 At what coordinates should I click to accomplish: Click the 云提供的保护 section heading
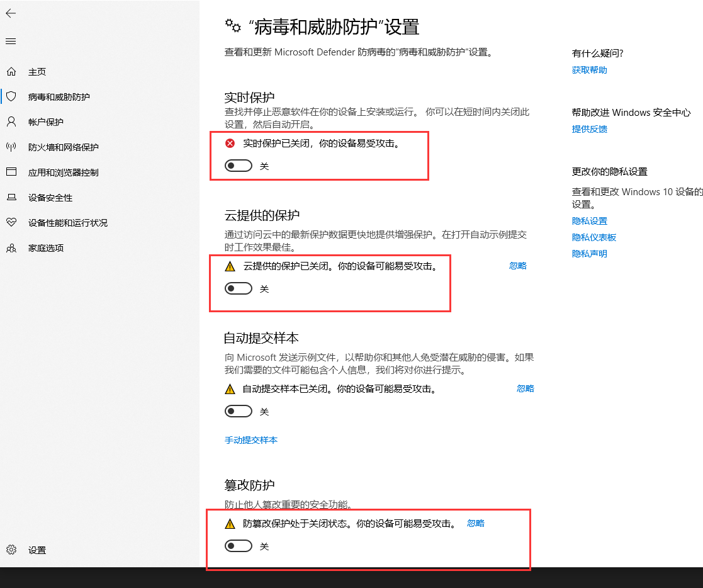262,215
